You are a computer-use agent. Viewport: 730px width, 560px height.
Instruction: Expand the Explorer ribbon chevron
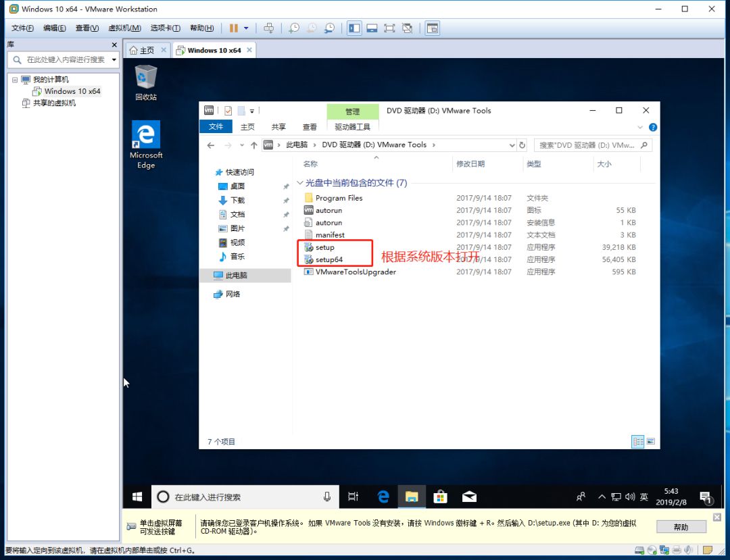tap(640, 127)
